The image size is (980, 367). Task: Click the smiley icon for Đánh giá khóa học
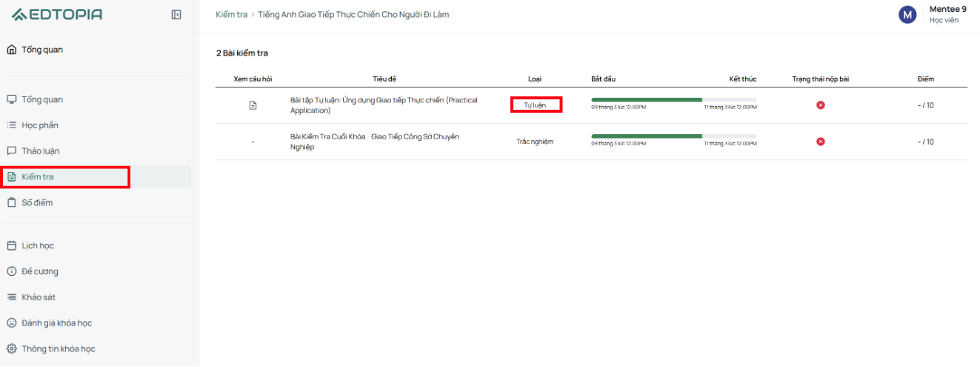coord(11,323)
